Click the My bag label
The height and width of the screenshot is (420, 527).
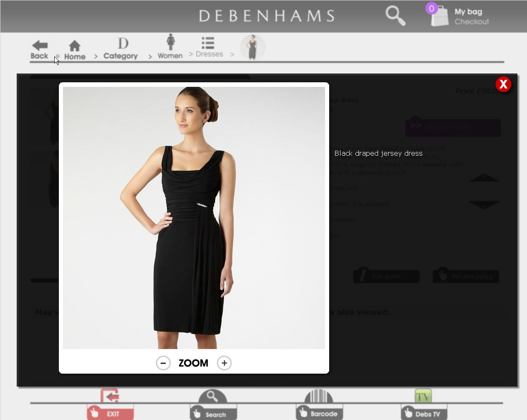coord(468,12)
